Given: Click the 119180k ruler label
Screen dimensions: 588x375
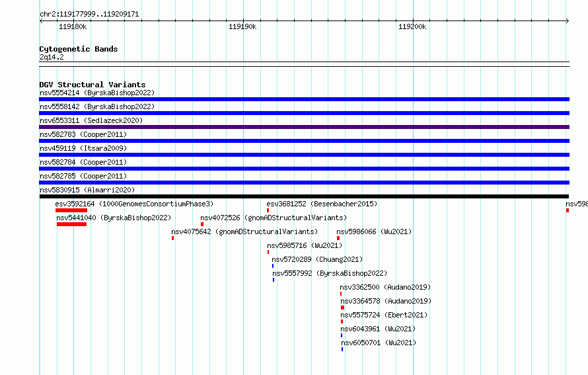Looking at the screenshot, I should 73,26.
